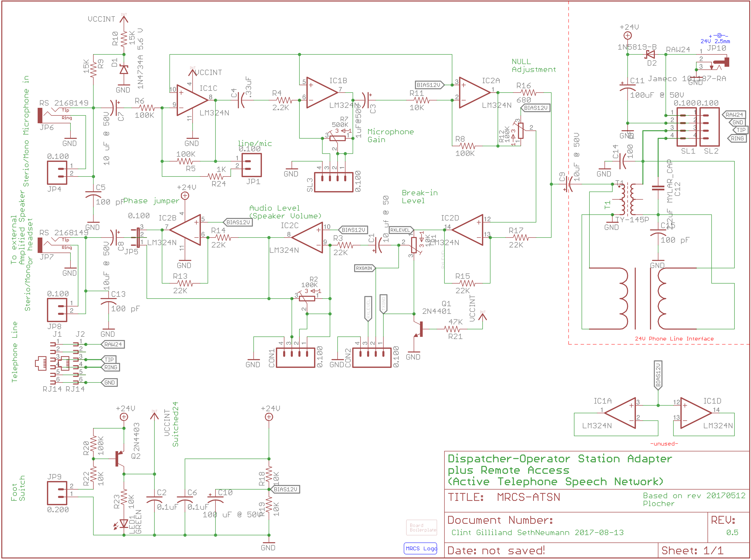Image resolution: width=751 pixels, height=560 pixels.
Task: Click the CON1 four-pin connector
Action: point(296,357)
